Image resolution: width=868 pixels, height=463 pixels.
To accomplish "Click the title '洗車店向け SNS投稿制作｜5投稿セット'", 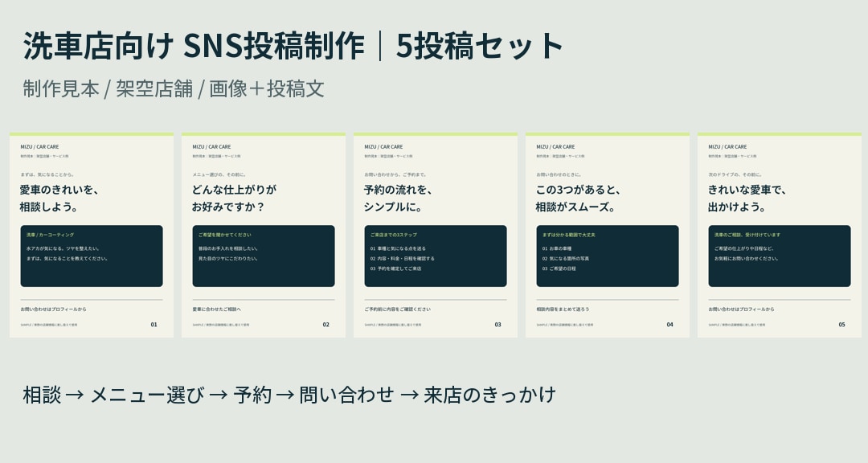I will tap(293, 46).
